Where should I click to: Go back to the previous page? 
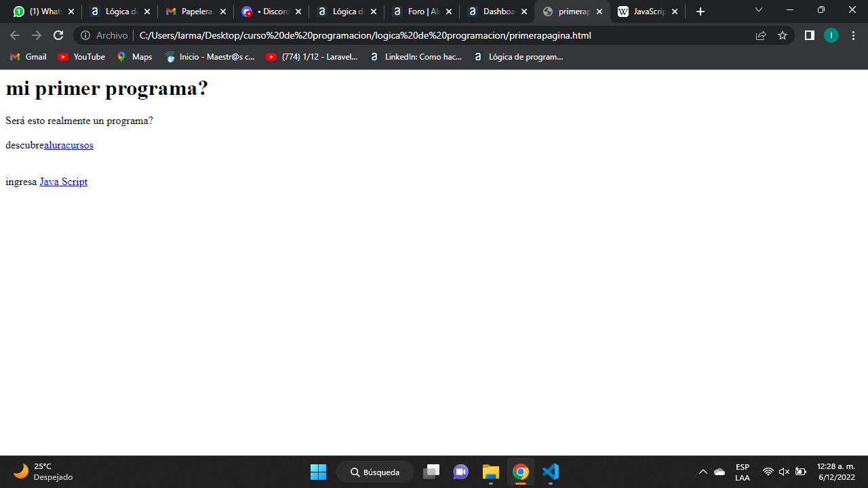click(x=15, y=35)
